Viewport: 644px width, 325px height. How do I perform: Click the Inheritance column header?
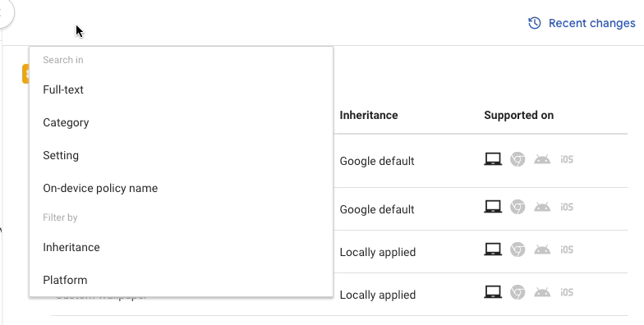click(368, 115)
